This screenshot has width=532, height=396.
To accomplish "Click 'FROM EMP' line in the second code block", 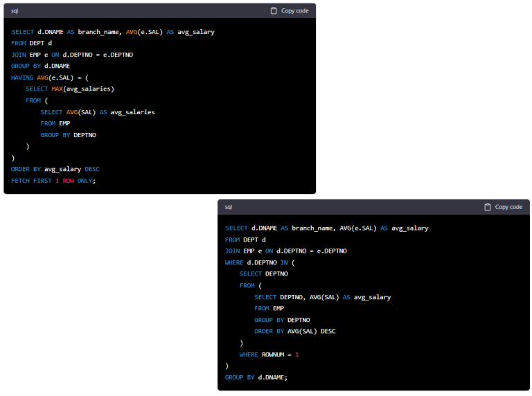I will point(269,309).
